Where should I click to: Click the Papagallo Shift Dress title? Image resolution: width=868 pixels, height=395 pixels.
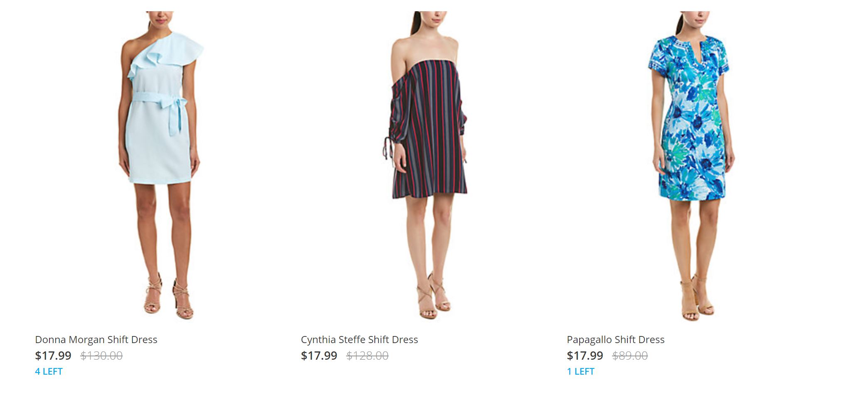click(x=615, y=340)
